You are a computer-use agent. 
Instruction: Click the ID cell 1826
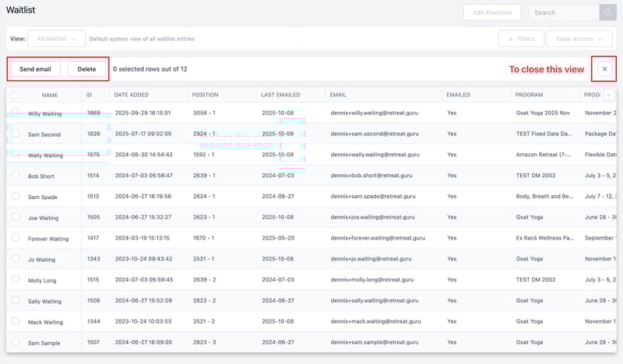click(x=93, y=134)
